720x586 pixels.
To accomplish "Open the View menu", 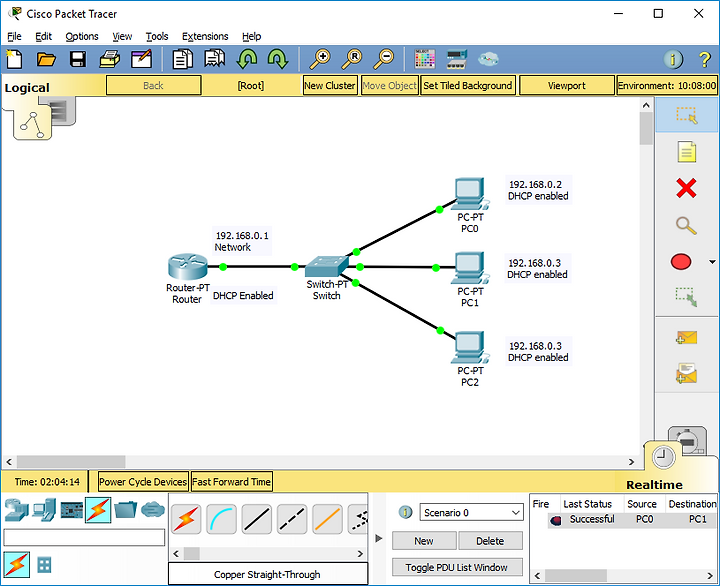I will pos(122,36).
